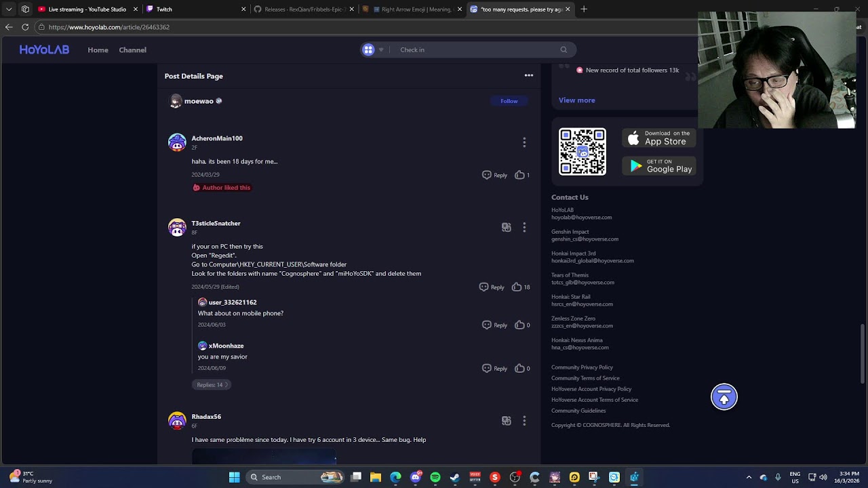This screenshot has height=488, width=868.
Task: Open options menu for AcheronMain100's comment
Action: tap(524, 142)
